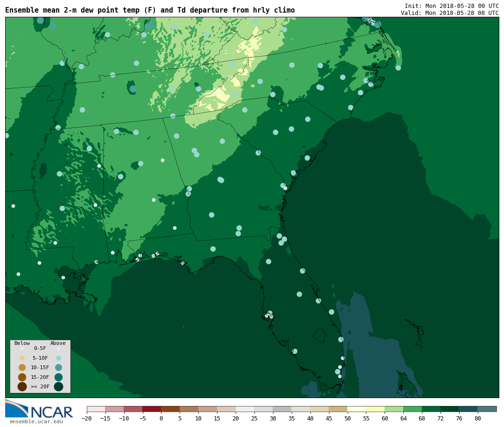The width and height of the screenshot is (504, 427).
Task: Pick the 5 to 10 light brown swatch
Action: [189, 409]
